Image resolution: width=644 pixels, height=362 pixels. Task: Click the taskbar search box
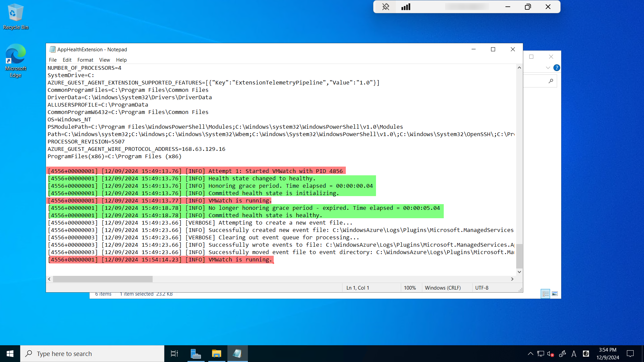[92, 354]
